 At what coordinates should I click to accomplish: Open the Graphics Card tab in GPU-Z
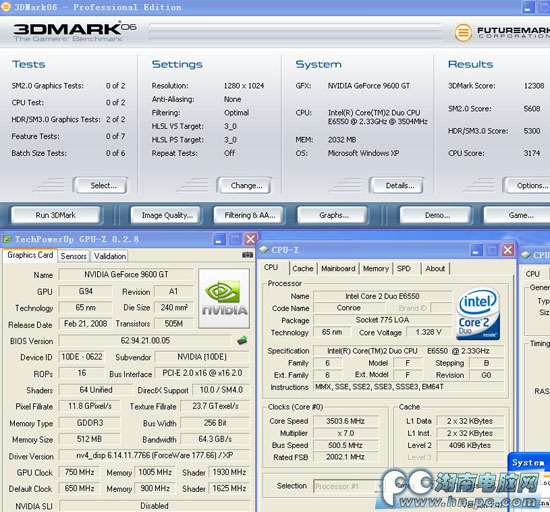[x=30, y=255]
